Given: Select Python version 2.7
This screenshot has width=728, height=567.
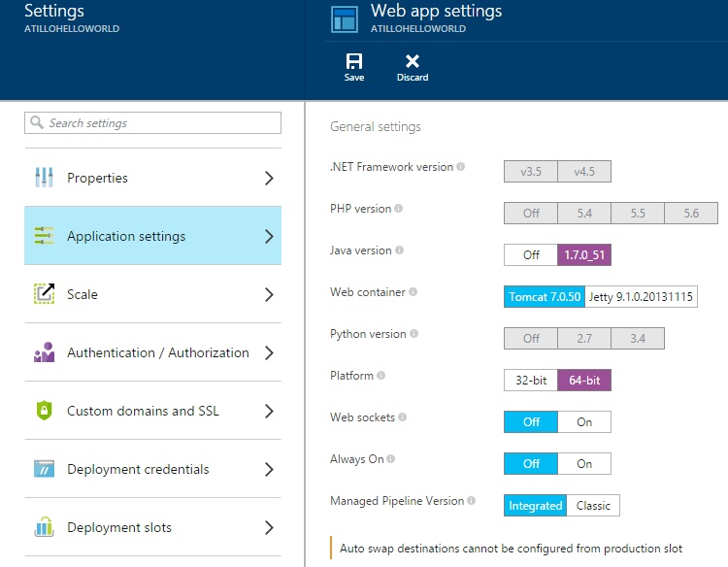Looking at the screenshot, I should click(584, 339).
